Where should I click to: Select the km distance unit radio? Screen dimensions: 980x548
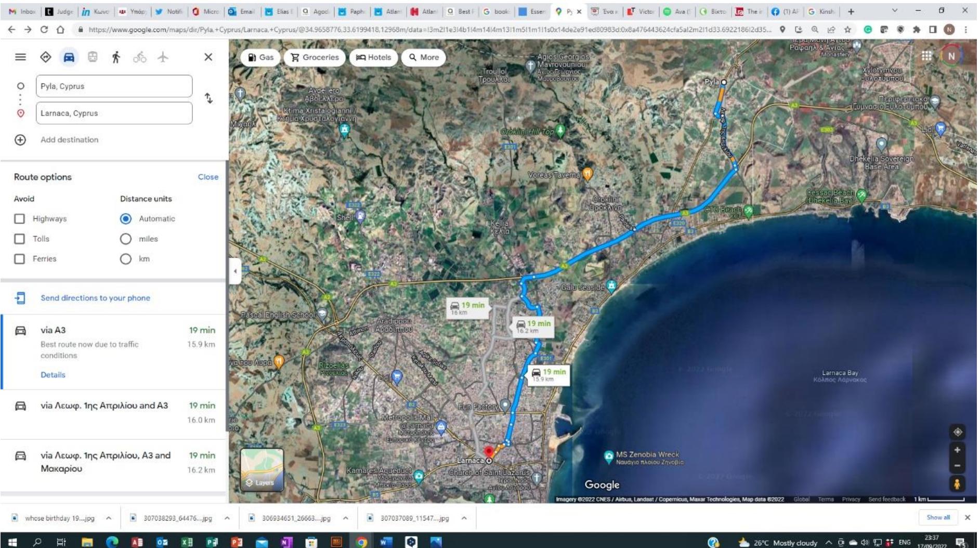pos(126,259)
